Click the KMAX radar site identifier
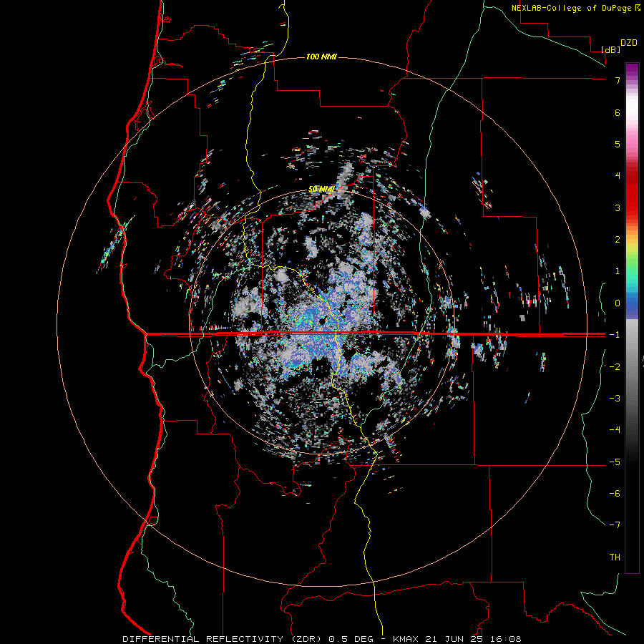Image resolution: width=644 pixels, height=644 pixels. click(406, 639)
